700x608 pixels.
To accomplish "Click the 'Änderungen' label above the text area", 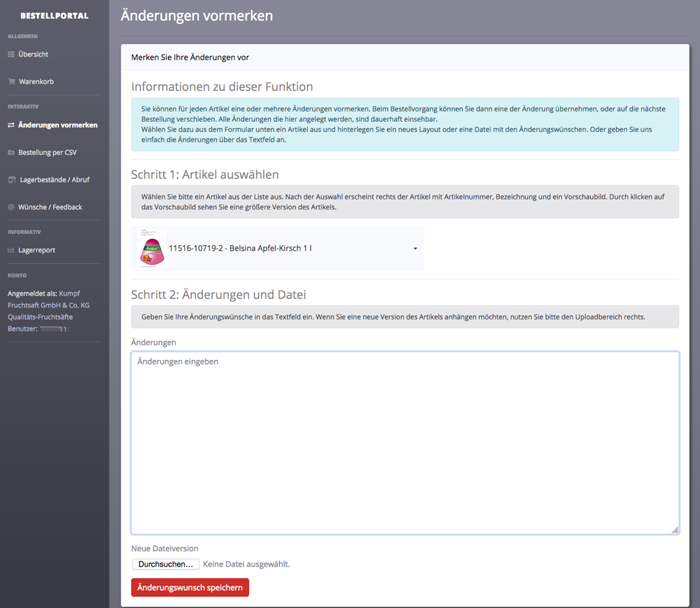I will [x=153, y=343].
